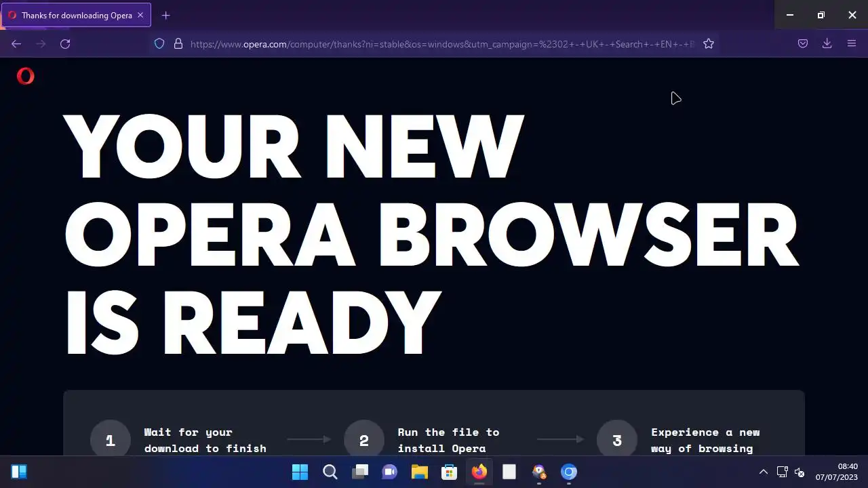This screenshot has width=868, height=488.
Task: Reload the current Opera page
Action: 65,43
